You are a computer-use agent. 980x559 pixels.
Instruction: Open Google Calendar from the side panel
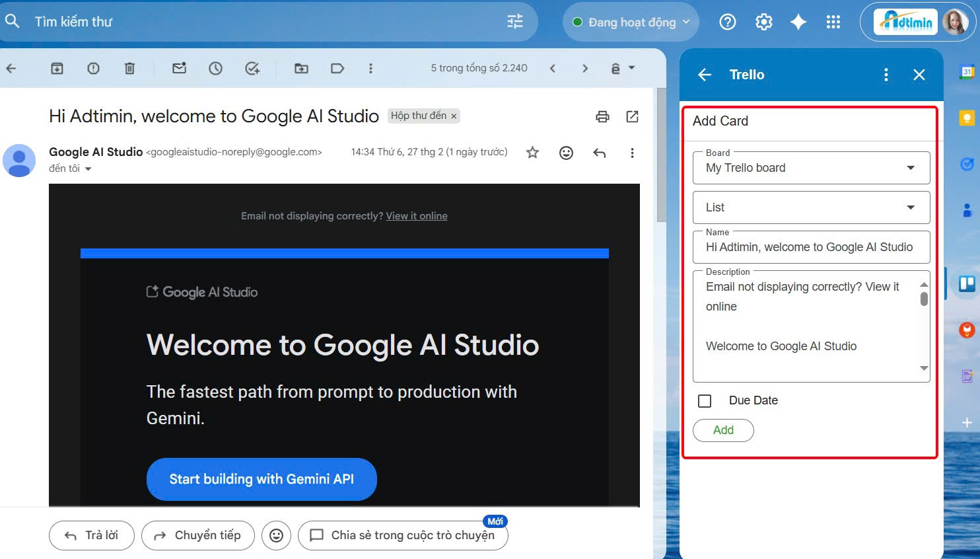click(x=967, y=71)
